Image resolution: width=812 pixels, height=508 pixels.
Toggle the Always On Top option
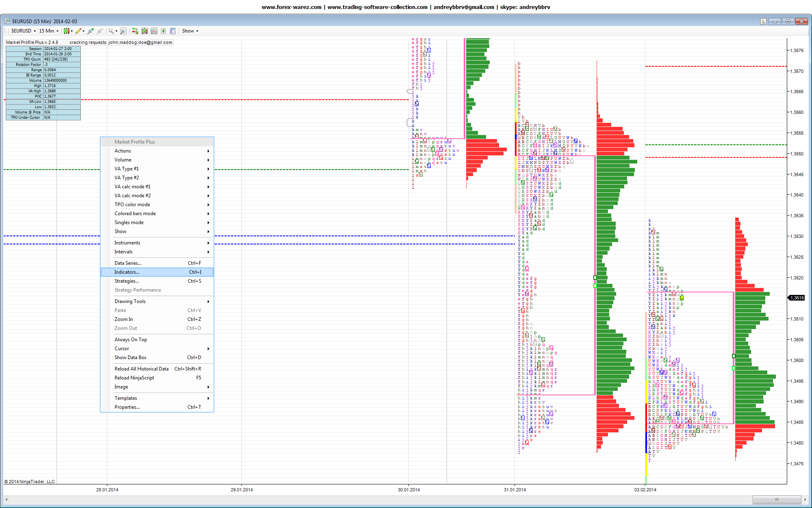click(131, 340)
